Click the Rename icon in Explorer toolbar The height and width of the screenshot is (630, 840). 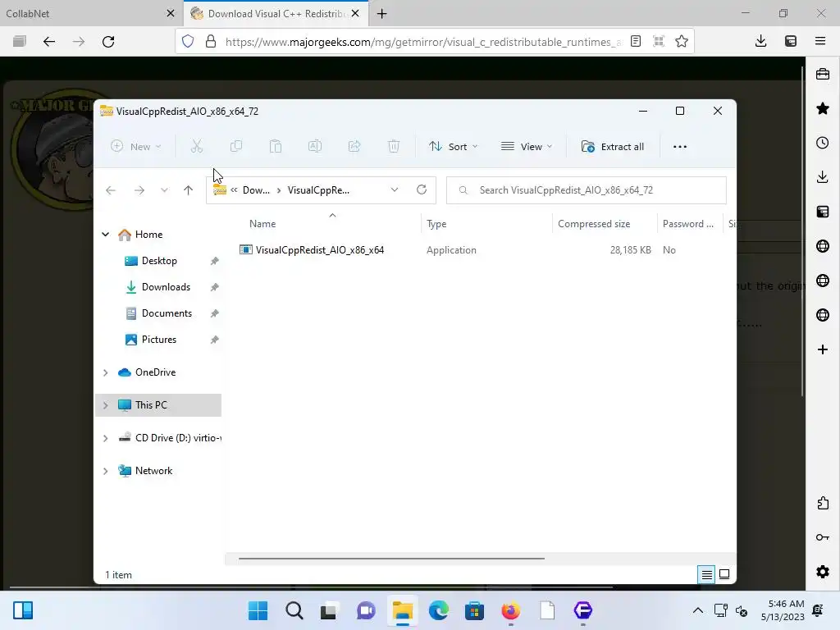(315, 146)
